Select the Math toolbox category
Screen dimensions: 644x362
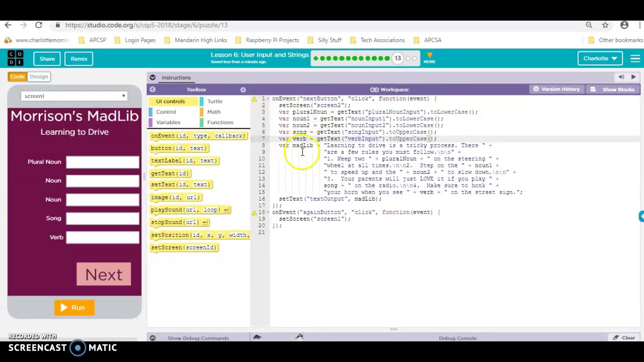point(214,112)
